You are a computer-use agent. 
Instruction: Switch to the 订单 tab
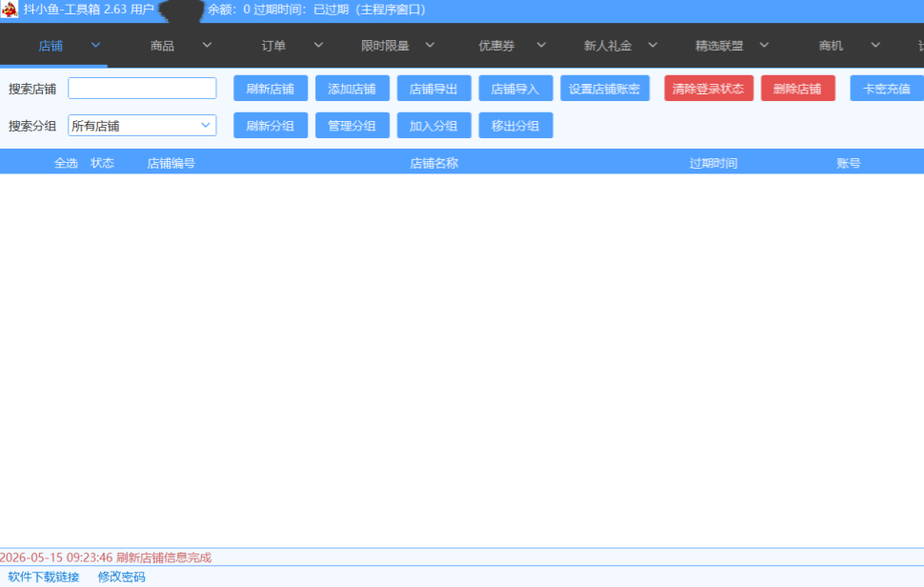(x=273, y=46)
